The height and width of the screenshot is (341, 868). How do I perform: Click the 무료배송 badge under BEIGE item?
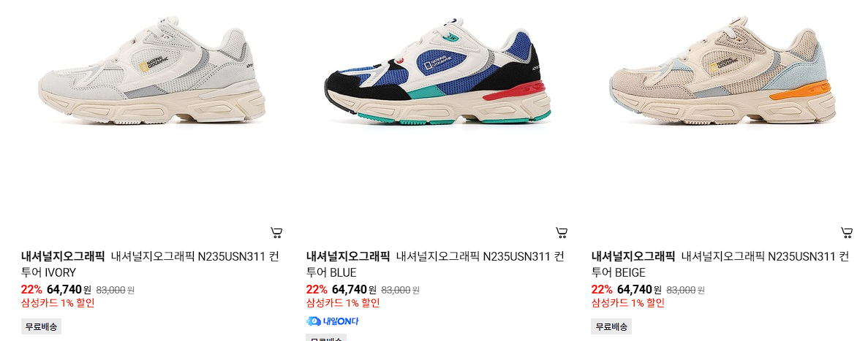pos(611,326)
